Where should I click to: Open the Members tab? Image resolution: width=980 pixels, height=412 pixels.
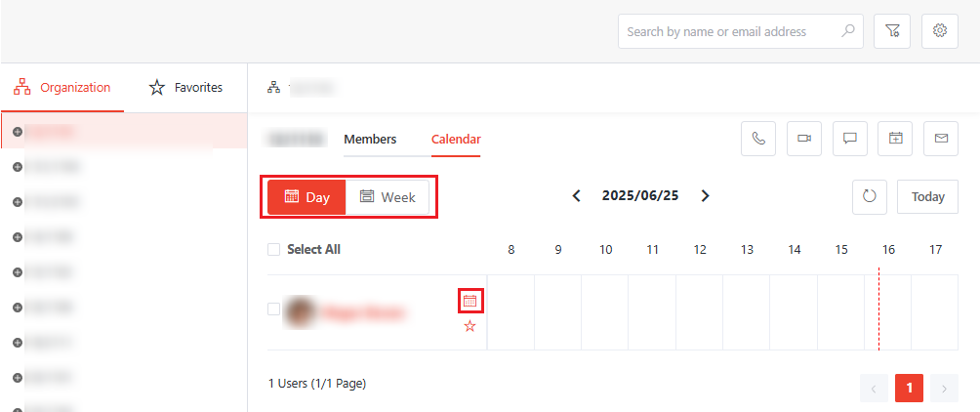370,140
